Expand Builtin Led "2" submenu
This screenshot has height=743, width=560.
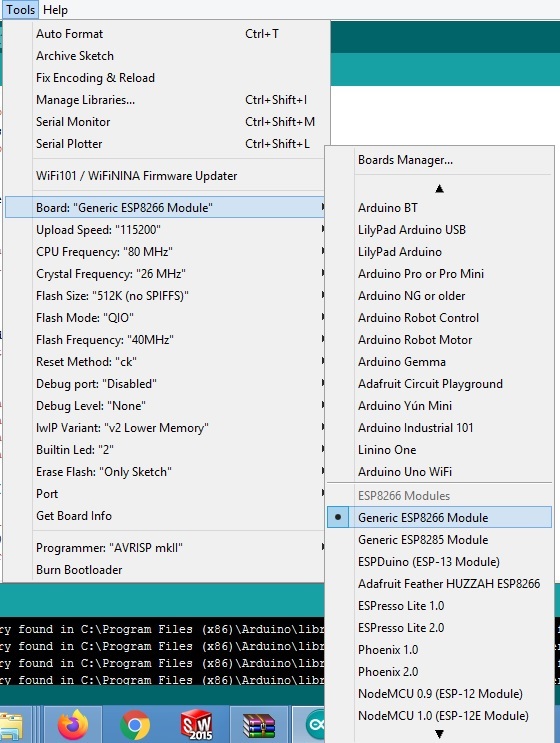(165, 450)
